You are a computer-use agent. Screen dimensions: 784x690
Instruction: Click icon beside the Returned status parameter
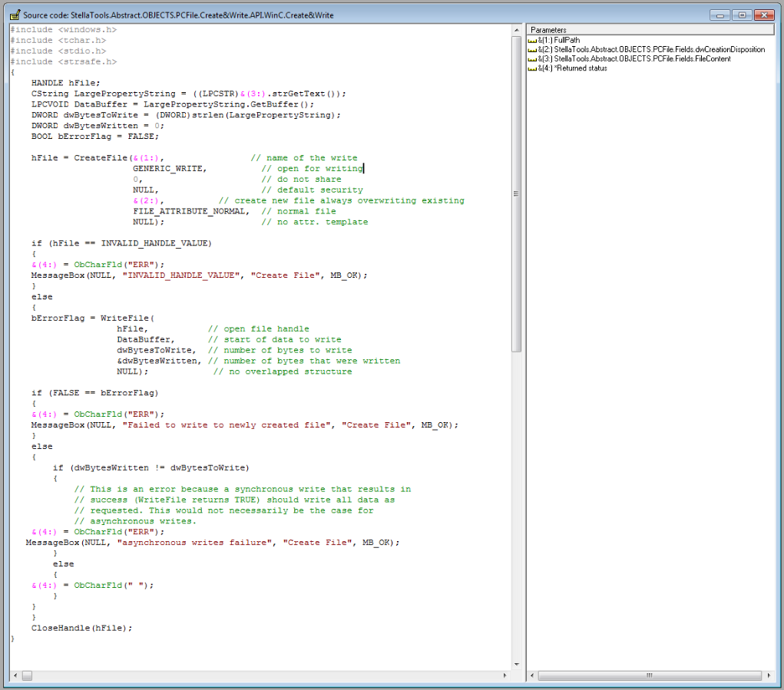point(532,69)
